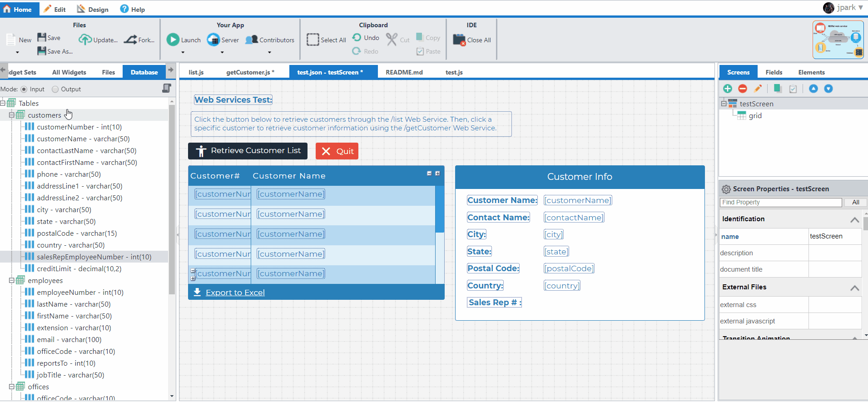Image resolution: width=868 pixels, height=402 pixels.
Task: Open the Design menu
Action: (93, 9)
